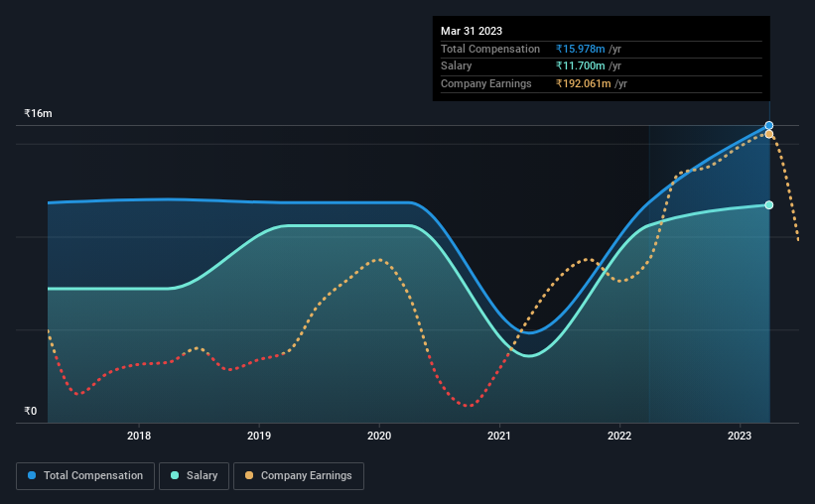
Task: Click the Company Earnings label in tooltip
Action: [x=486, y=83]
